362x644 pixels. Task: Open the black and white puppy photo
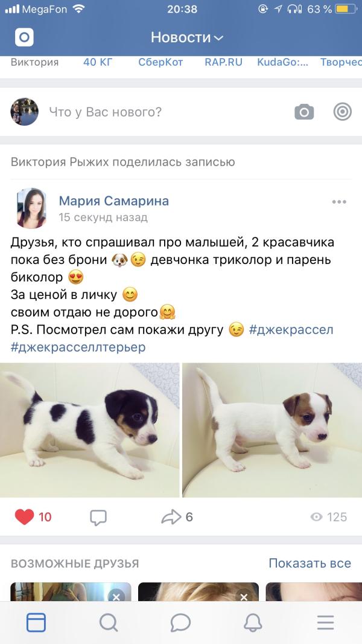90,430
